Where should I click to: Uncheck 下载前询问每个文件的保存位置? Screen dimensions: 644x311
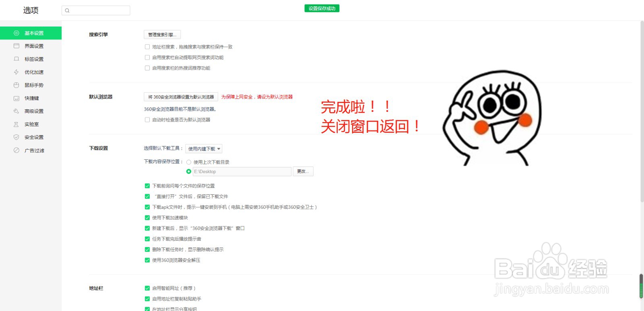[x=147, y=186]
